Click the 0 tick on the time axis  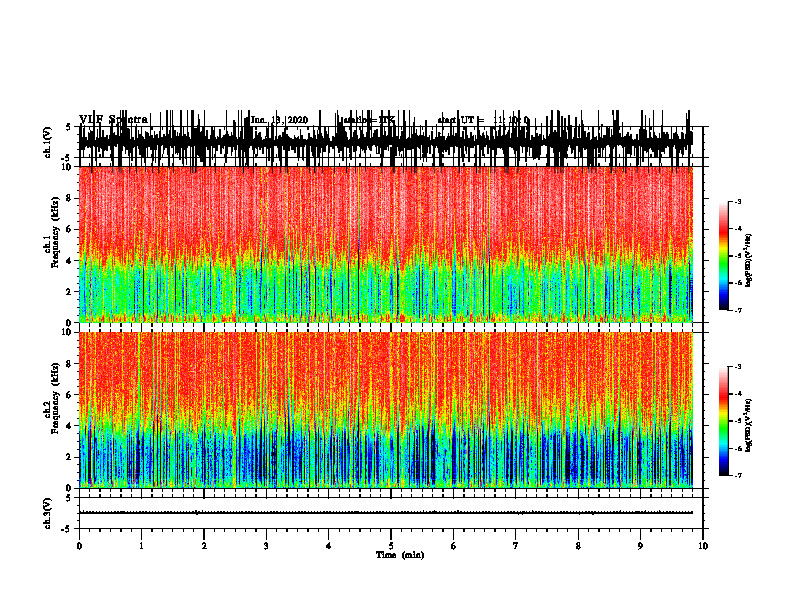(x=79, y=546)
